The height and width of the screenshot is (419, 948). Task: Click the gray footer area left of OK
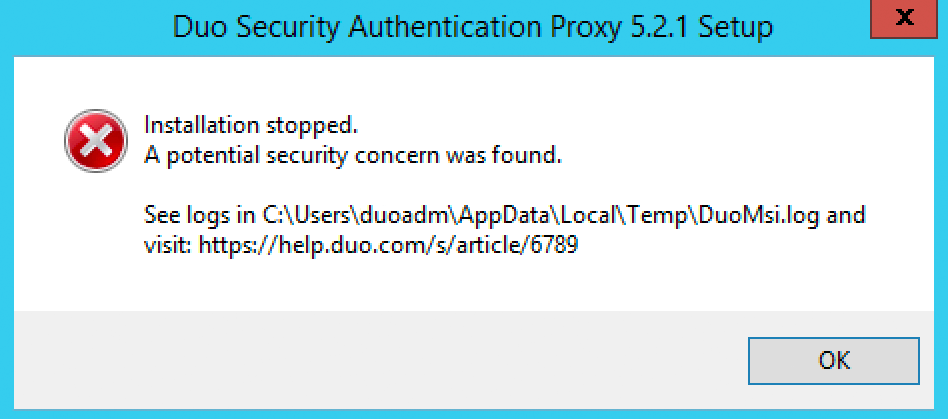point(380,360)
